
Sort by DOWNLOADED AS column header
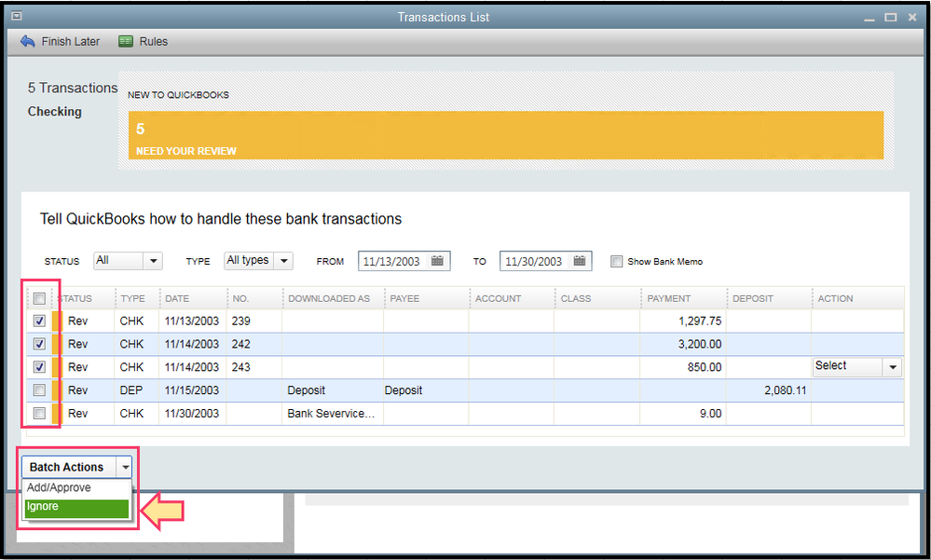(329, 299)
